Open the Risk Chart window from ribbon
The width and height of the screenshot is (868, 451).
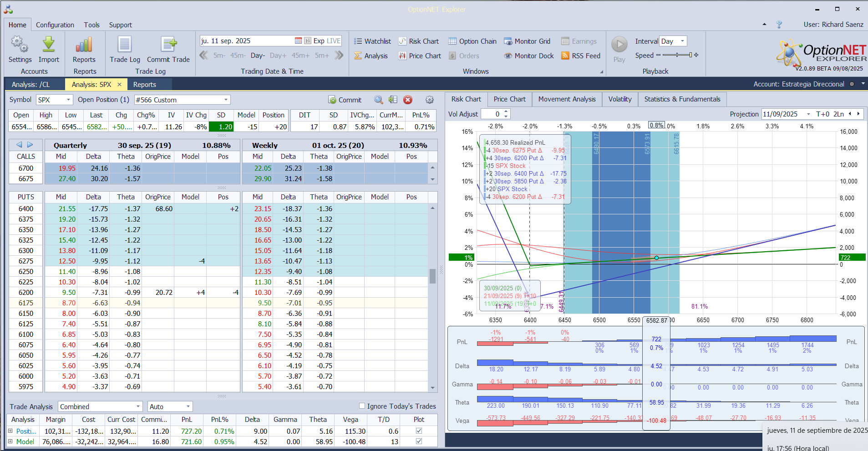coord(419,41)
